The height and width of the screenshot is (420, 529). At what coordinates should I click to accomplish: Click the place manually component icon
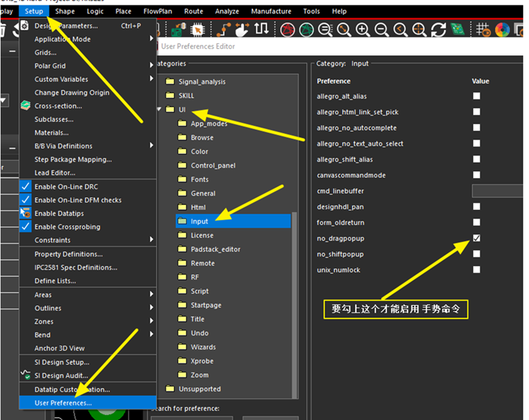(179, 30)
